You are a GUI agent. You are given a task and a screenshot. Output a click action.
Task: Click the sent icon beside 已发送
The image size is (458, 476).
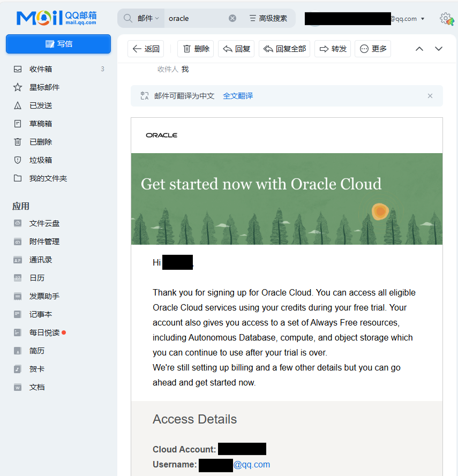[x=18, y=105]
